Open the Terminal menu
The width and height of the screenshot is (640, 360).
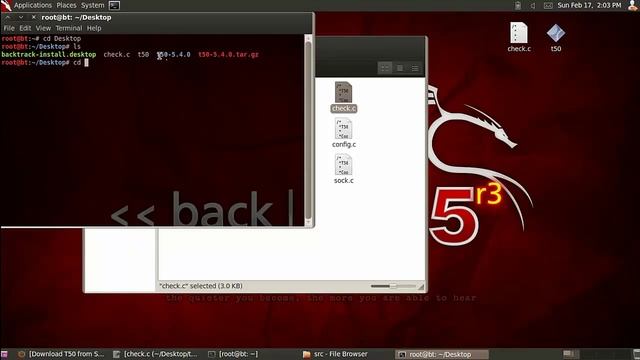69,28
